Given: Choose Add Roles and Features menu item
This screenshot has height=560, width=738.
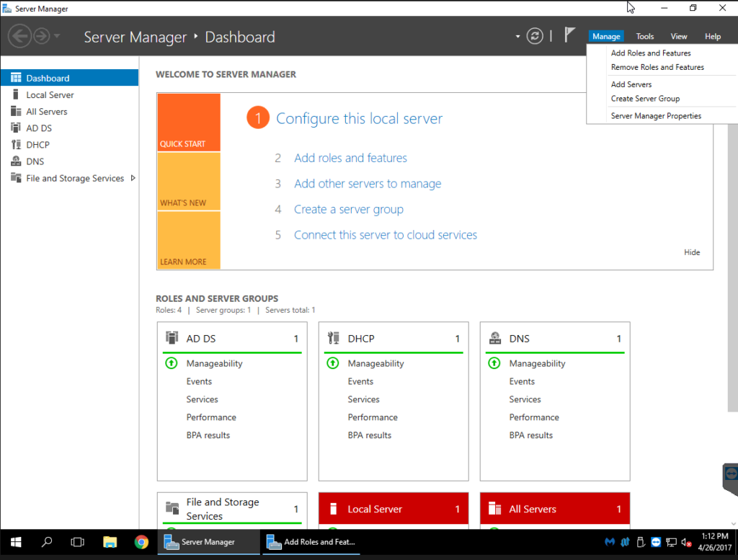Looking at the screenshot, I should tap(650, 53).
